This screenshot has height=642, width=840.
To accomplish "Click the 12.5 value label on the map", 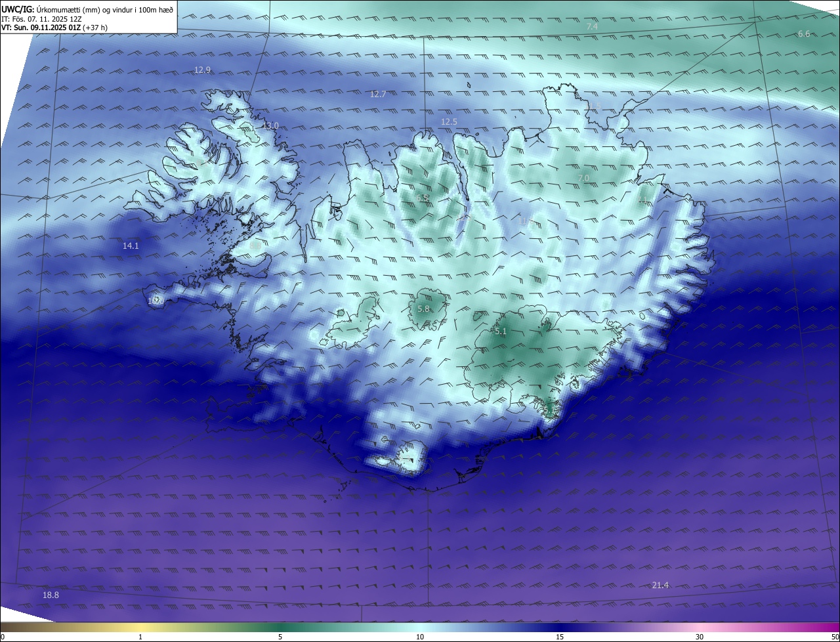I will tap(449, 122).
